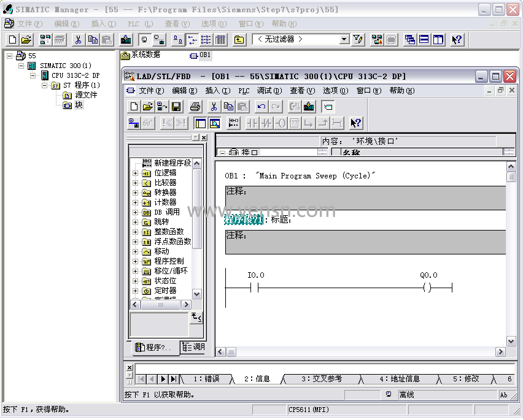Click 程序段 1 network label

click(x=244, y=220)
